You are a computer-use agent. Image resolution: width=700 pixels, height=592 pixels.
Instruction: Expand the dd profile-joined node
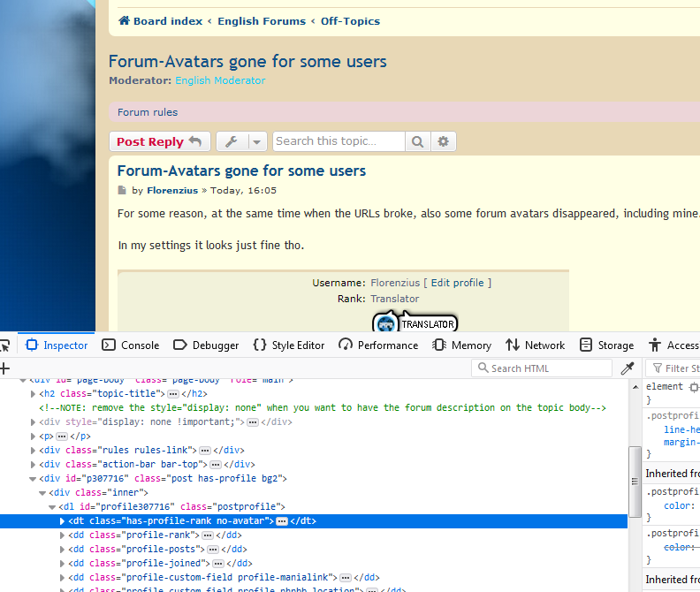coord(62,564)
